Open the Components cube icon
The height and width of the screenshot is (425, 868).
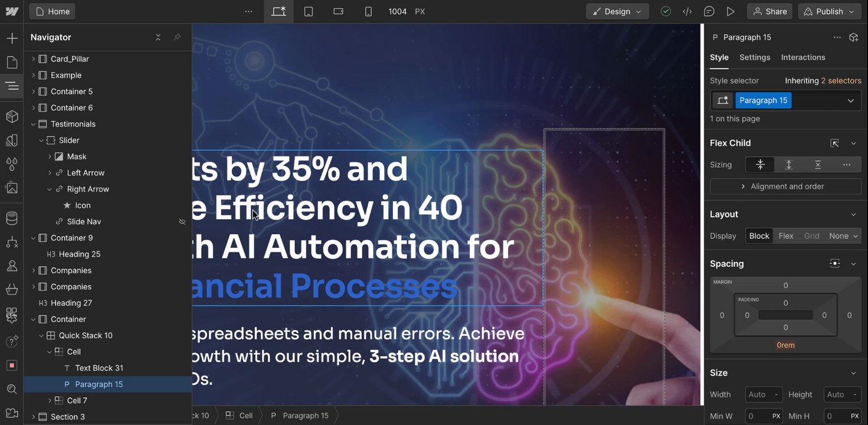pos(12,116)
